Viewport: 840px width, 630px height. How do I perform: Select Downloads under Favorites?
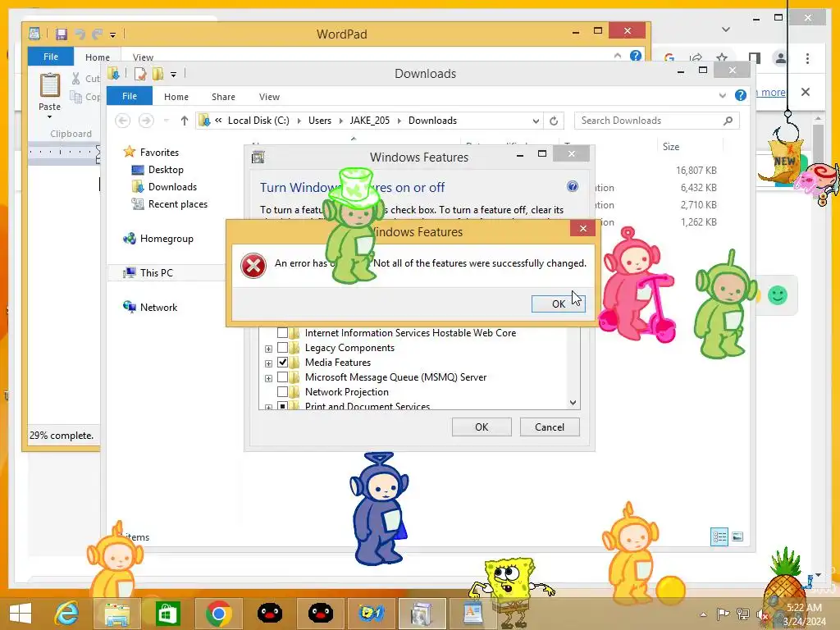tap(172, 187)
